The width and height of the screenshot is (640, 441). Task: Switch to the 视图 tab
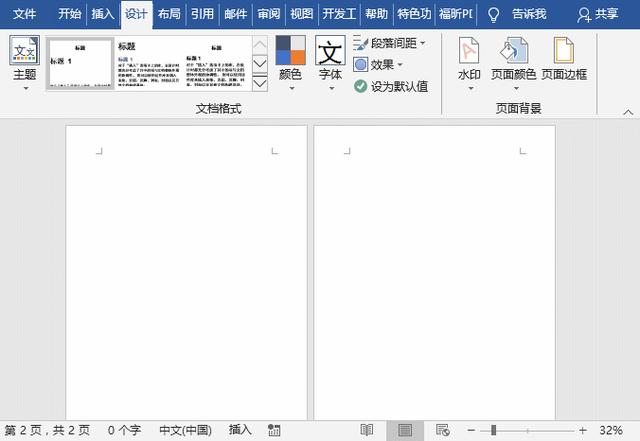point(302,14)
